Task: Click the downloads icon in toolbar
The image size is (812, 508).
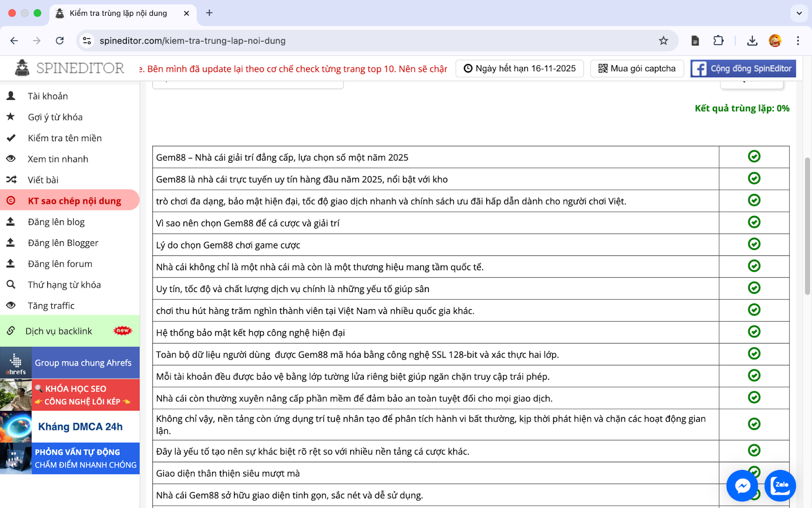Action: pyautogui.click(x=752, y=41)
